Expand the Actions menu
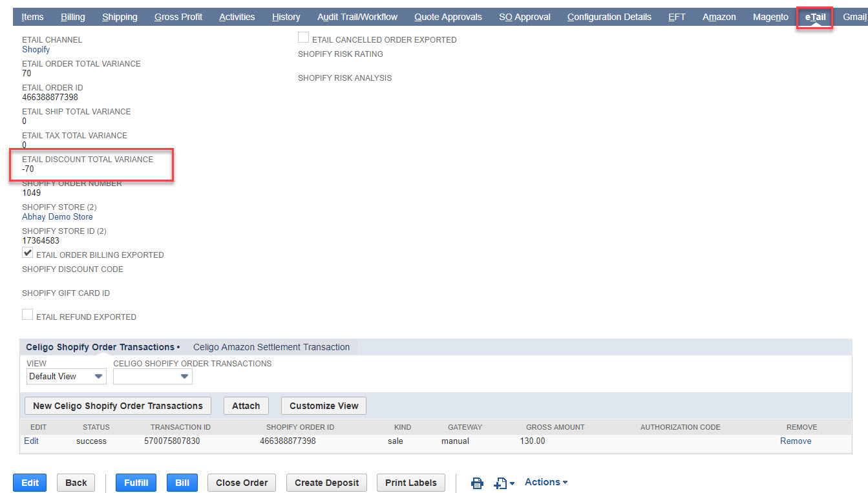The height and width of the screenshot is (493, 868). [x=546, y=482]
